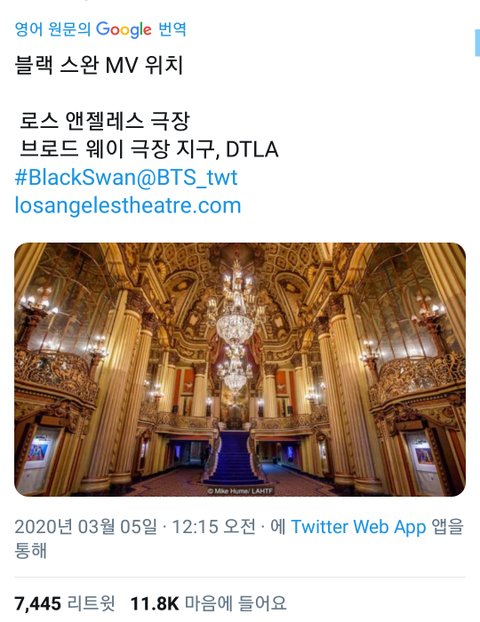480x622 pixels.
Task: View the 11.8K 마음에 들어요 list
Action: [x=208, y=603]
